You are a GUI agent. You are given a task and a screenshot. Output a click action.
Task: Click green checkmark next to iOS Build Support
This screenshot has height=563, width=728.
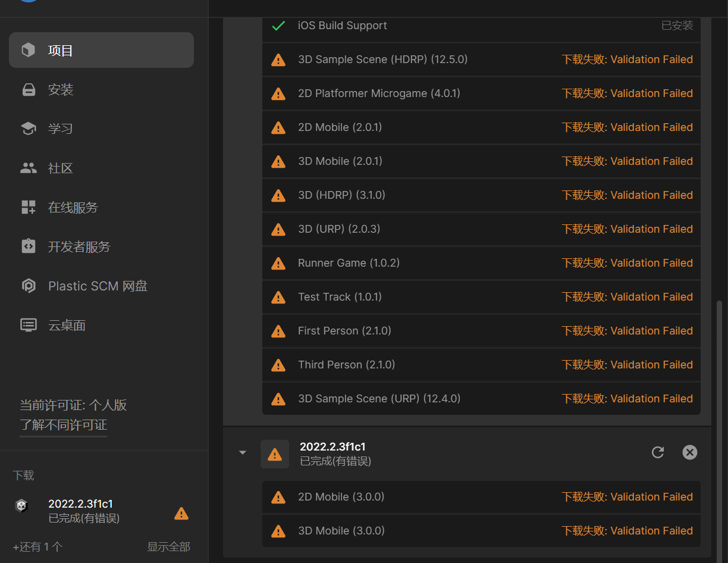coord(278,26)
